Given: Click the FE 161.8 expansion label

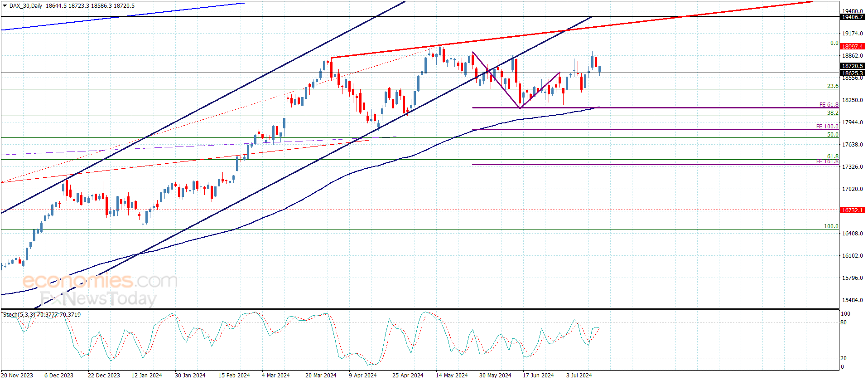Looking at the screenshot, I should pyautogui.click(x=827, y=161).
